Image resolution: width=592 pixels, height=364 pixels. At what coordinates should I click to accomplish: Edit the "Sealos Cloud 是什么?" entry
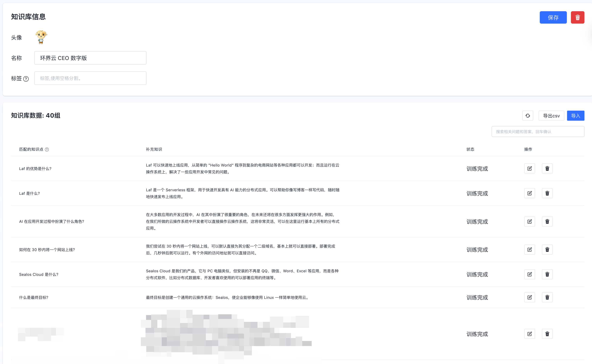[529, 274]
